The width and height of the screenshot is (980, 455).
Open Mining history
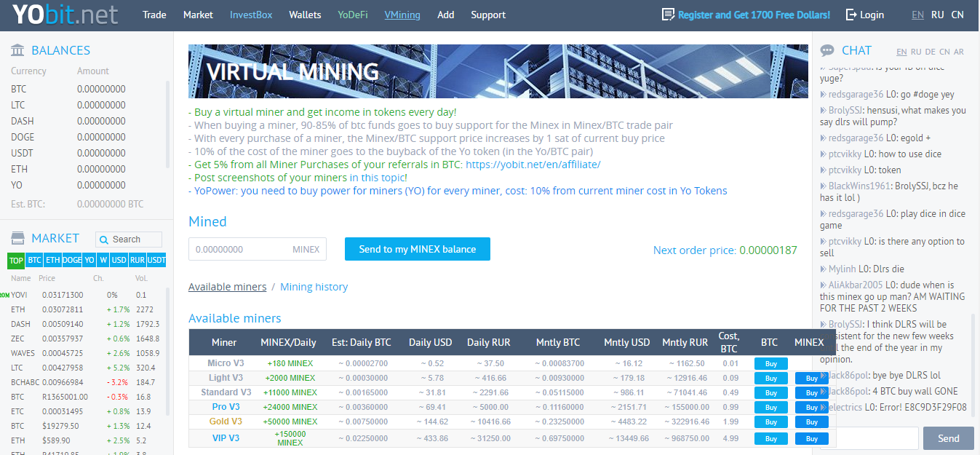click(314, 287)
